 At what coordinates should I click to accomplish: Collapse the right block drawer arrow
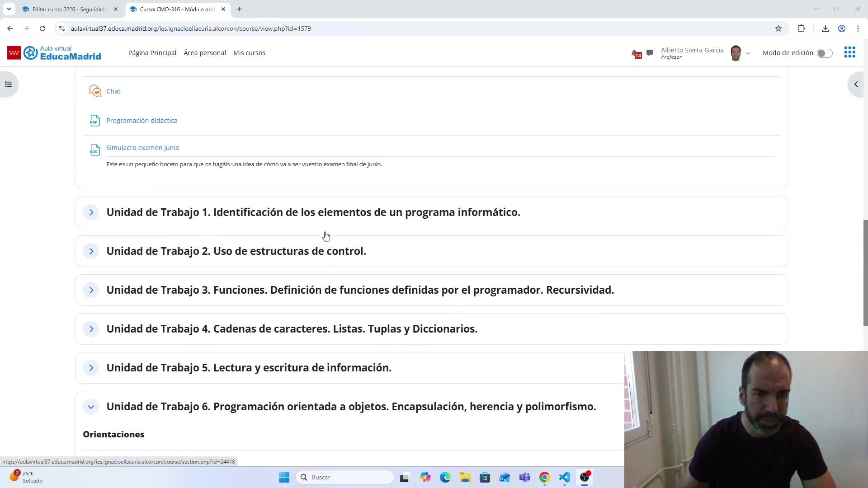click(x=856, y=84)
